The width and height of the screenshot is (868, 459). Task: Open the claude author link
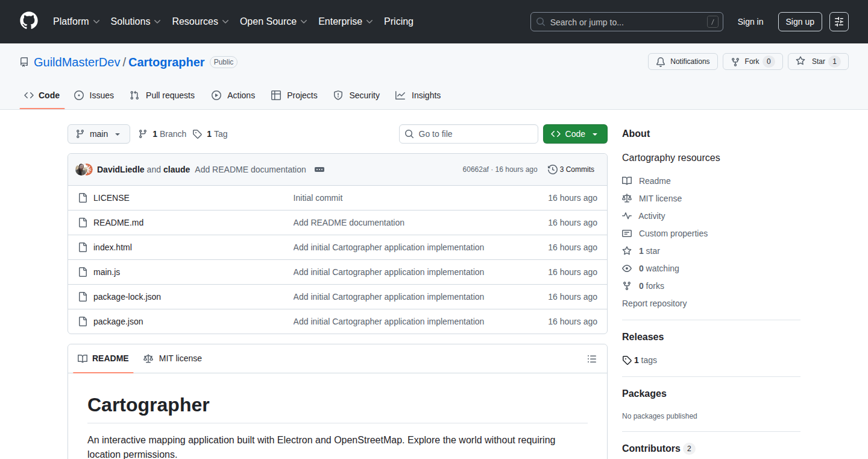click(x=177, y=169)
